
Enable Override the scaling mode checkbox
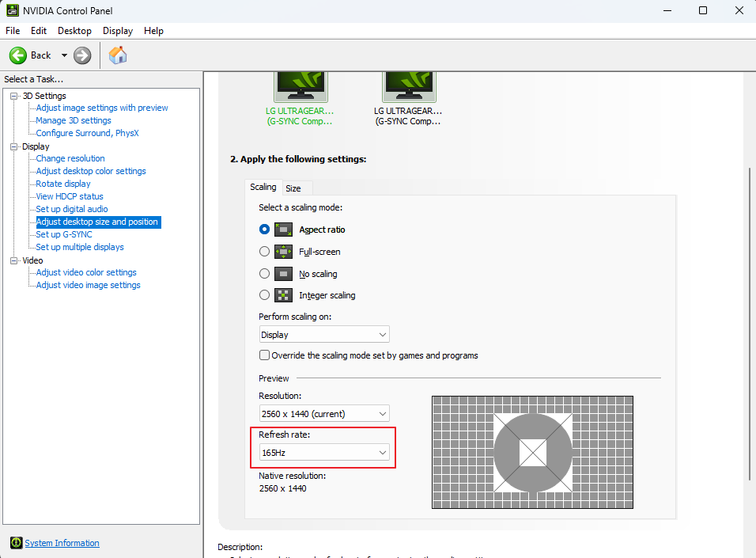click(x=264, y=355)
